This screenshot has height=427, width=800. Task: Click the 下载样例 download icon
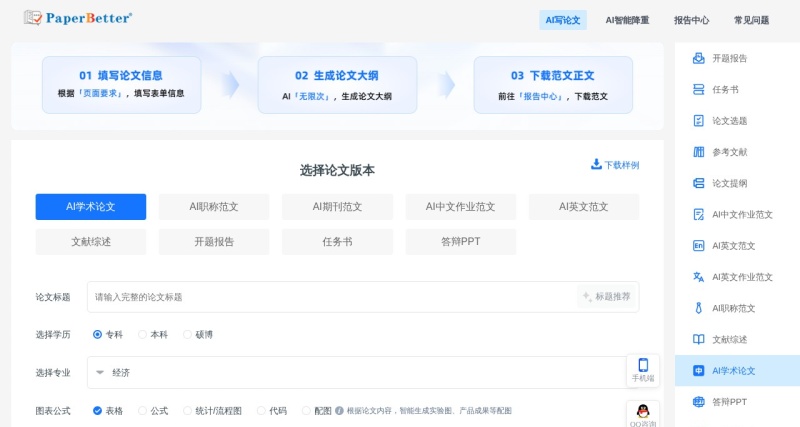[596, 164]
